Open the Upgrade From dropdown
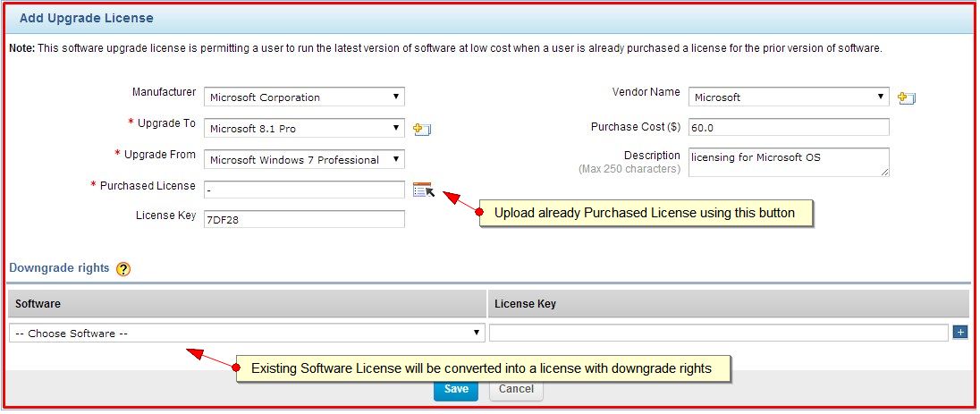Image resolution: width=980 pixels, height=414 pixels. (x=304, y=159)
